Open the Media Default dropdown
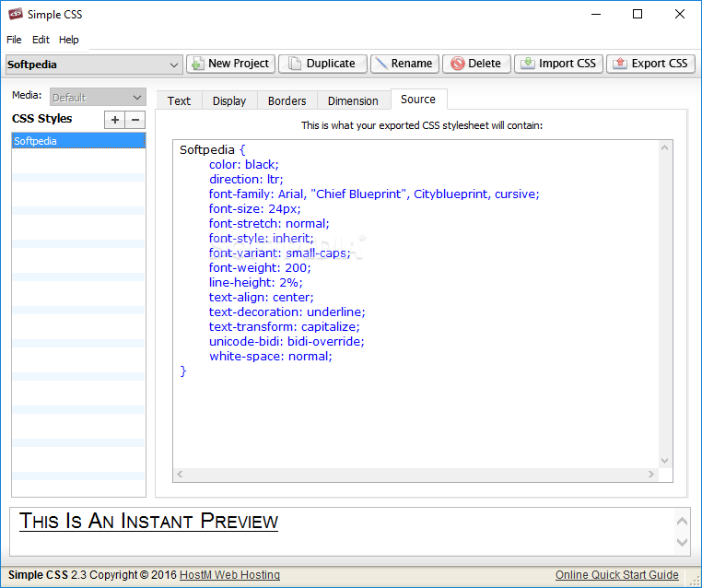 click(x=98, y=97)
